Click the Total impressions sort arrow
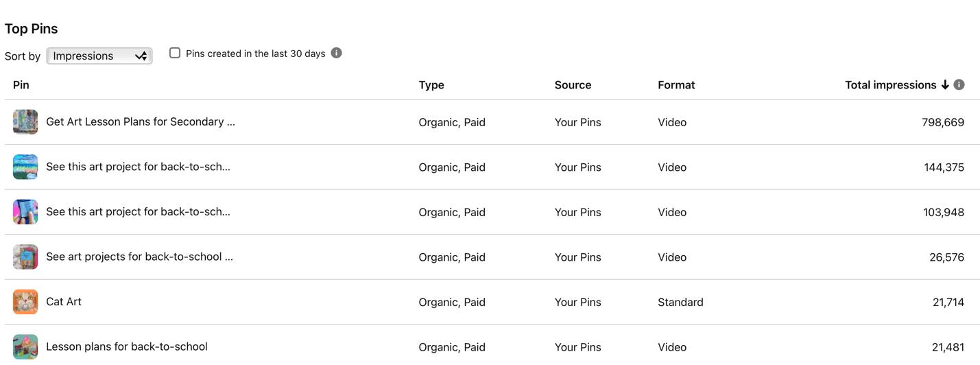980x365 pixels. (945, 85)
